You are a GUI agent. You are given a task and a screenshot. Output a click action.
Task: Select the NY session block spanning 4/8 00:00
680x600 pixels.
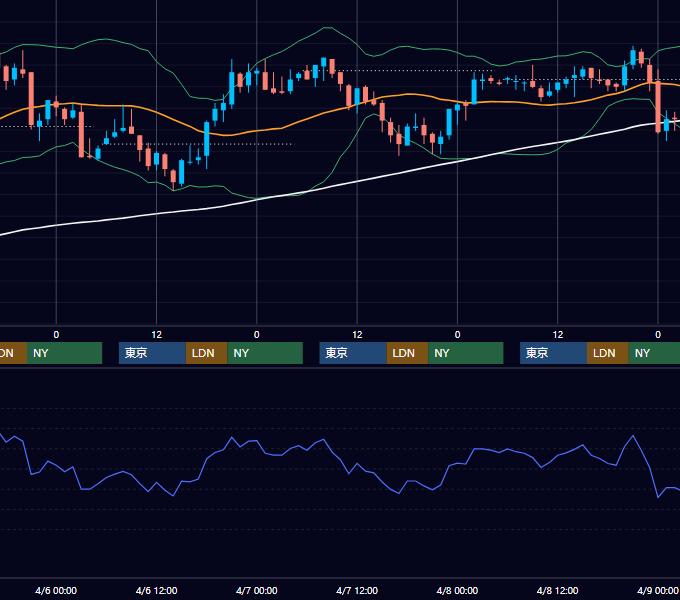click(466, 353)
